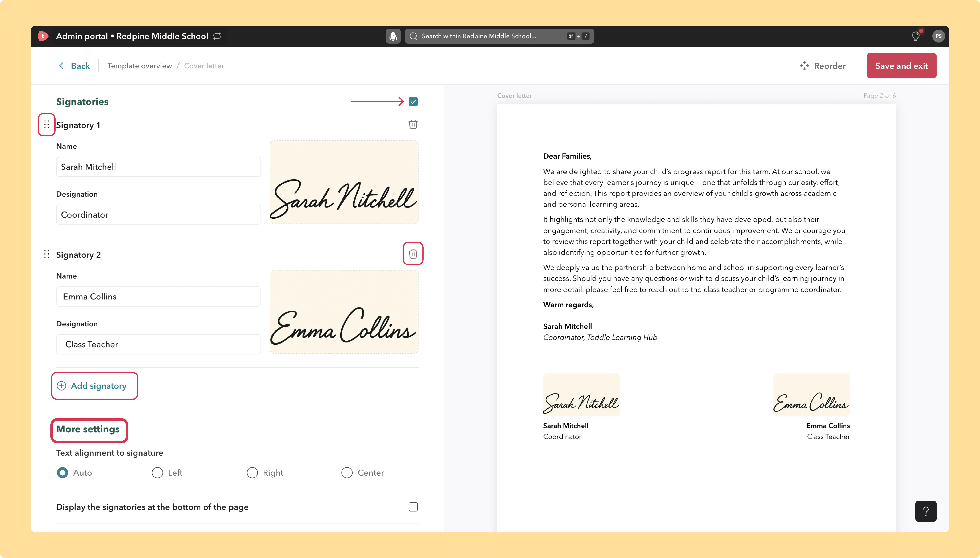Image resolution: width=980 pixels, height=558 pixels.
Task: Click the Reorder button label
Action: click(830, 66)
